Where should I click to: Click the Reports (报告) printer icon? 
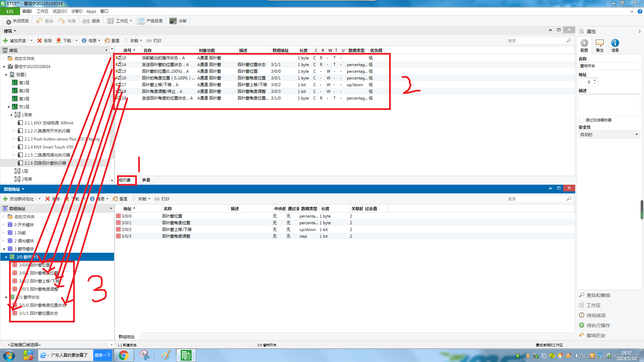pos(86,21)
